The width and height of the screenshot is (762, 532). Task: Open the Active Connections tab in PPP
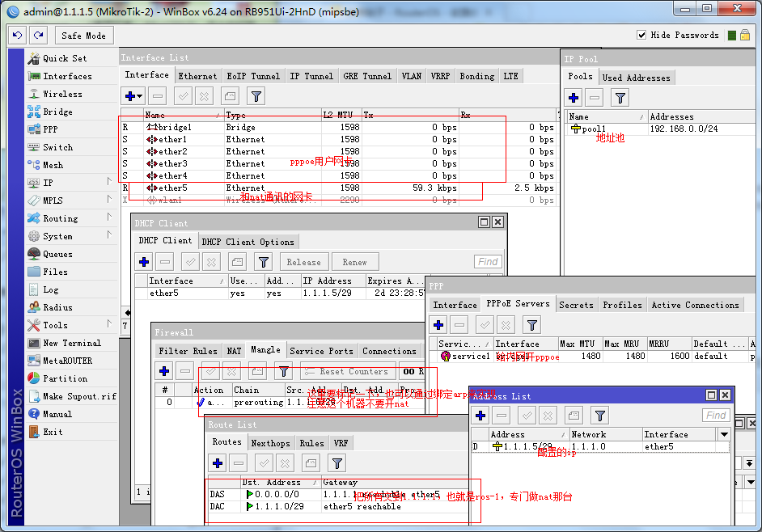point(695,305)
